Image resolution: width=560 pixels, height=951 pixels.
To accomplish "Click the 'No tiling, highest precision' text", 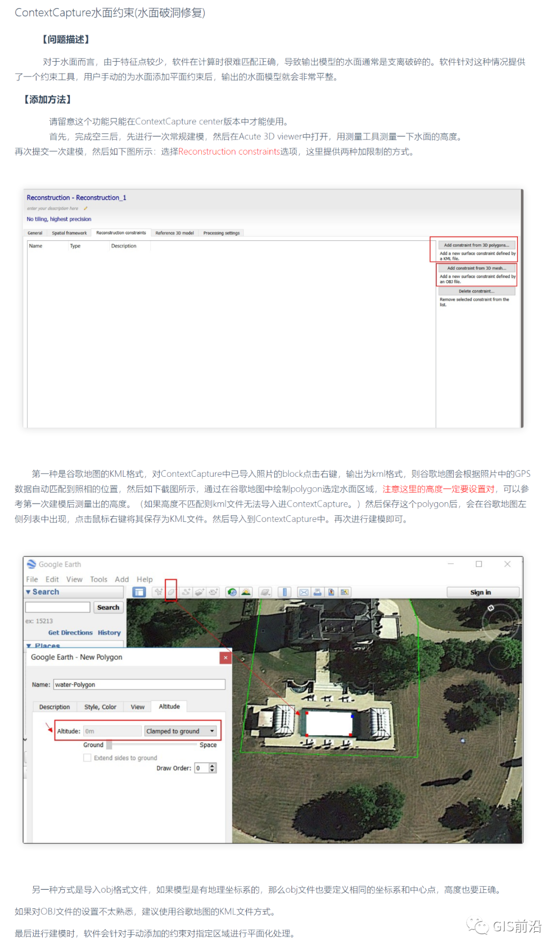I will click(59, 219).
